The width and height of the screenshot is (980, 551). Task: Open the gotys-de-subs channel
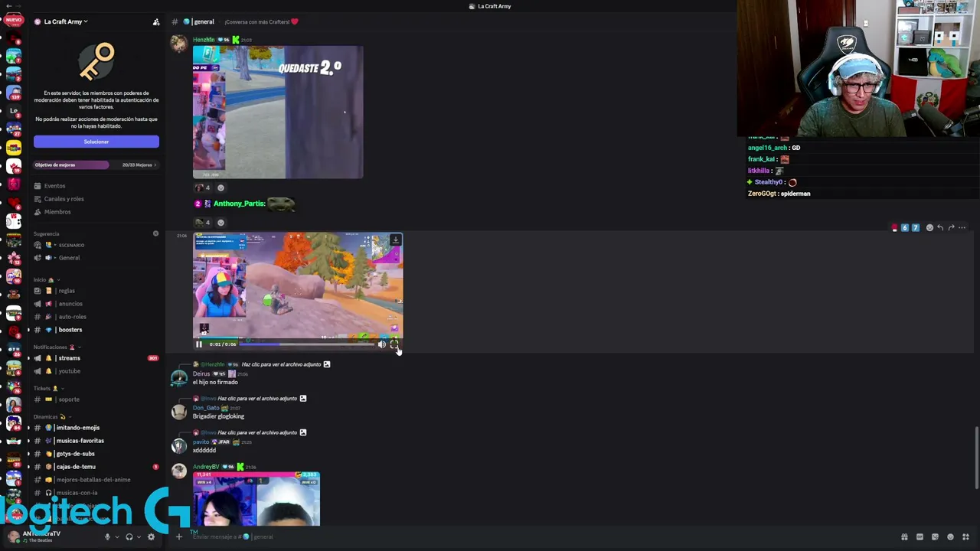coord(75,454)
